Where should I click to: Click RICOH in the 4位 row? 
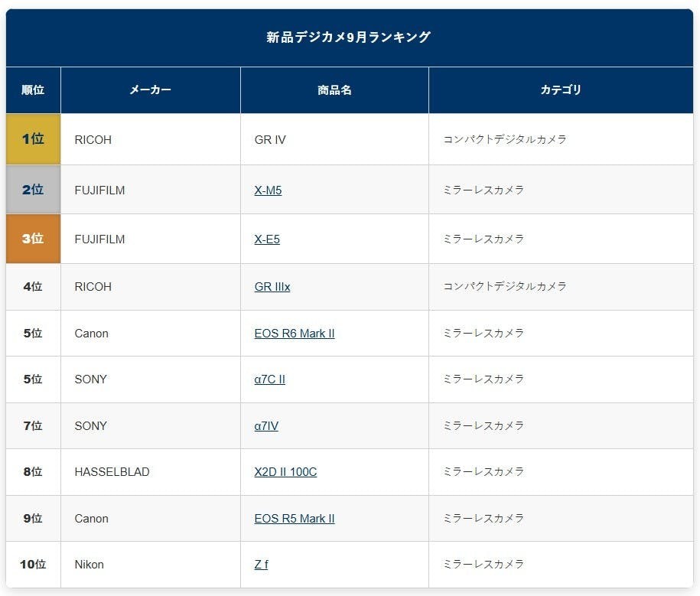pyautogui.click(x=93, y=287)
